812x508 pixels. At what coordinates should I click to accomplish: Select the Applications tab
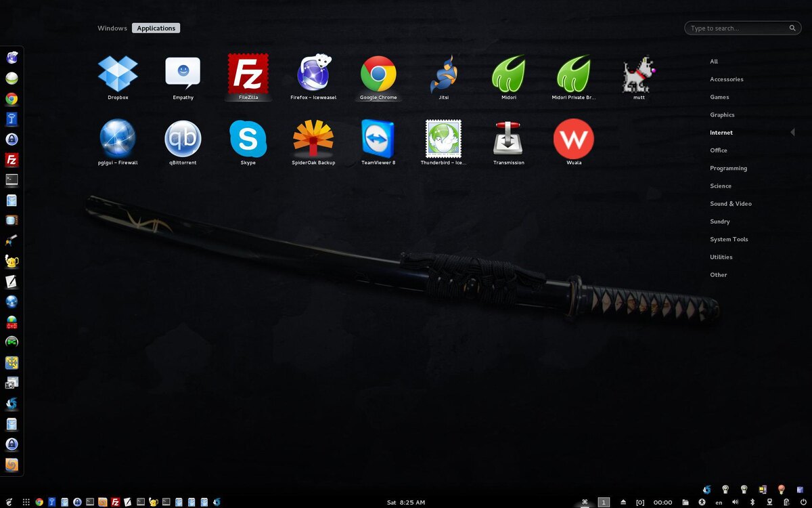point(156,28)
